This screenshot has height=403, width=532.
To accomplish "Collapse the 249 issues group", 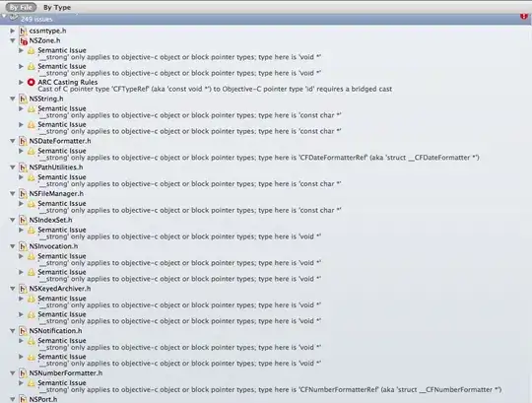I will [x=4, y=16].
